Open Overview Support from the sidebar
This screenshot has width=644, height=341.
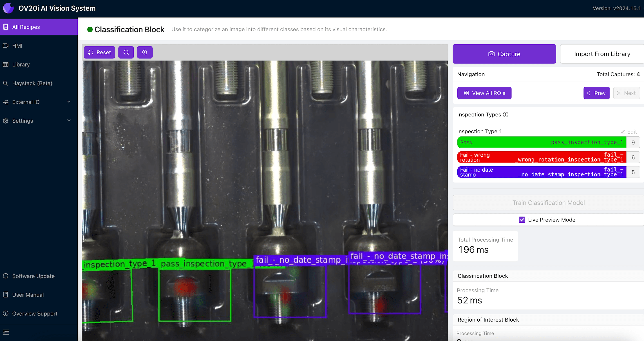(x=6, y=313)
